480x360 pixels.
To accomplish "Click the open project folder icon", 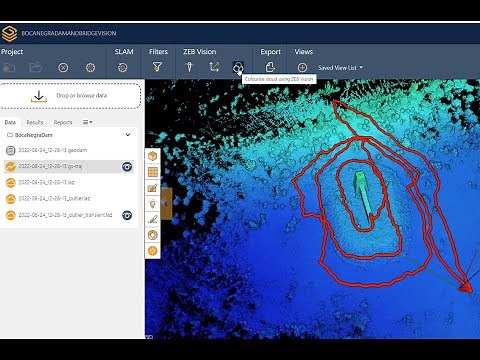I will 35,67.
